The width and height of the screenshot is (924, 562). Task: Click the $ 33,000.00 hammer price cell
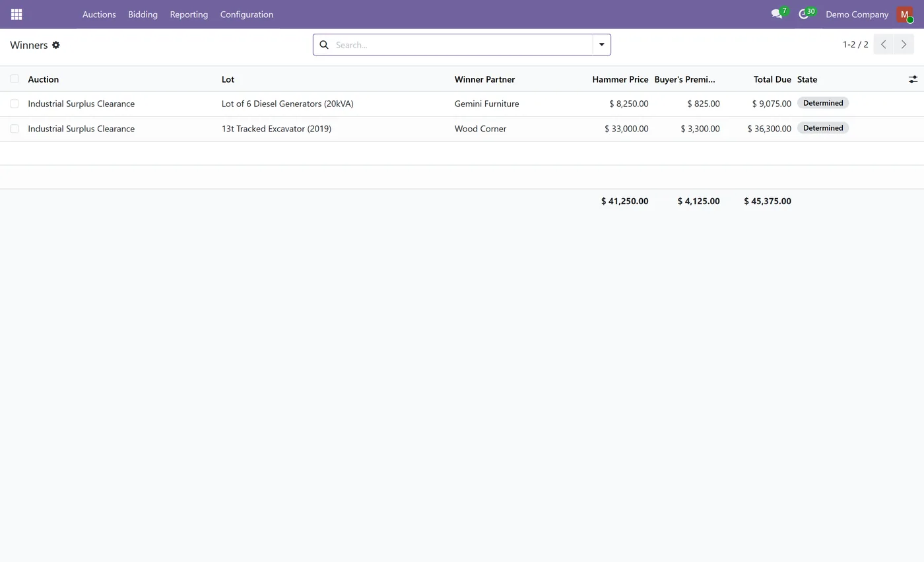pyautogui.click(x=626, y=129)
